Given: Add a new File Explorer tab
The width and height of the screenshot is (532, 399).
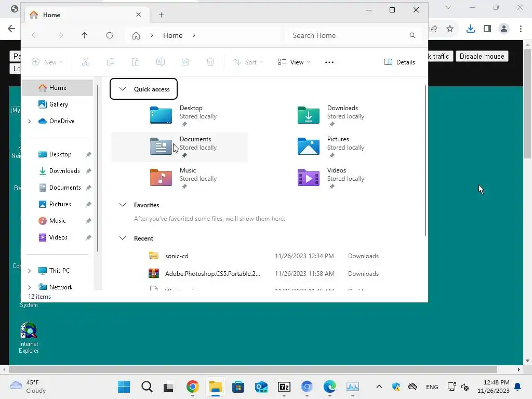Looking at the screenshot, I should pos(161,15).
